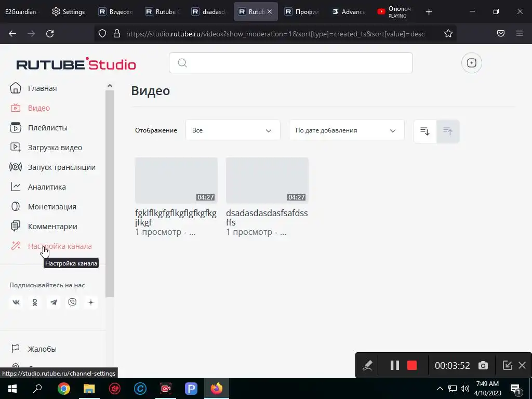This screenshot has height=399, width=532.
Task: Stop the screen recording red button
Action: (412, 365)
